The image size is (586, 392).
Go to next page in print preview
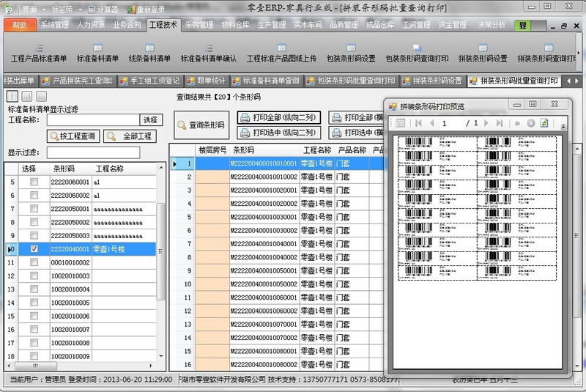coord(486,123)
